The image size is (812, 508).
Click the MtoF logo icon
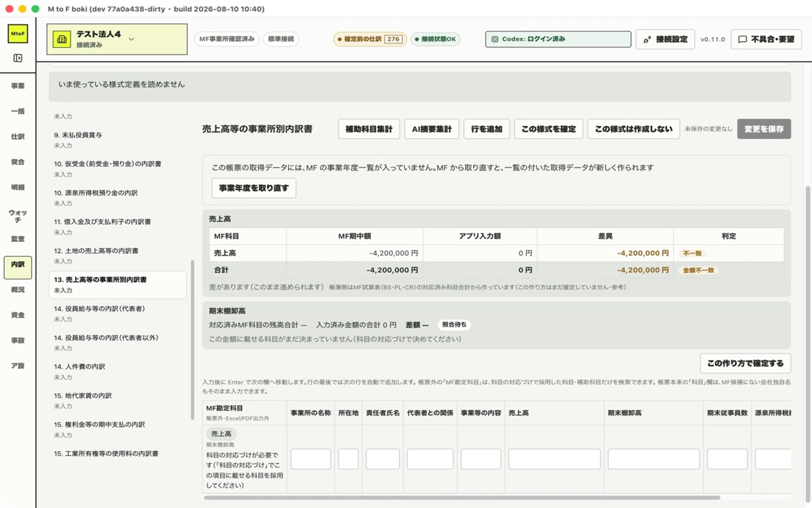click(x=18, y=33)
